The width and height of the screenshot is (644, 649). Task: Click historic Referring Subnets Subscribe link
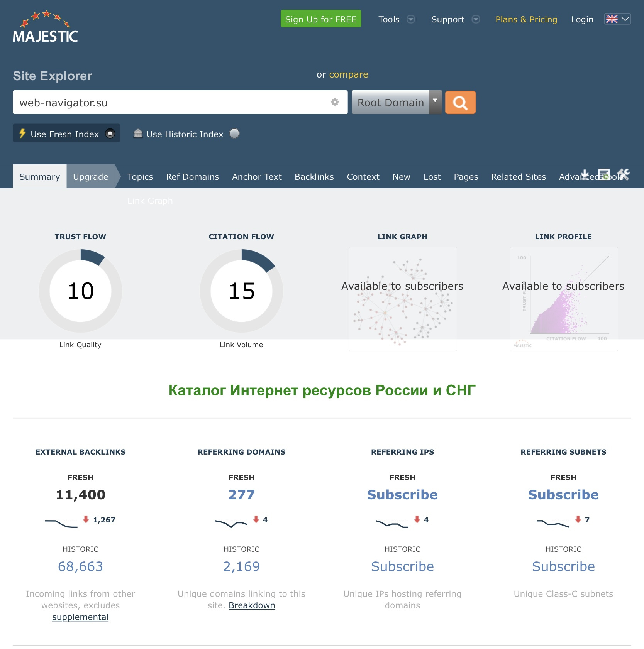point(563,566)
